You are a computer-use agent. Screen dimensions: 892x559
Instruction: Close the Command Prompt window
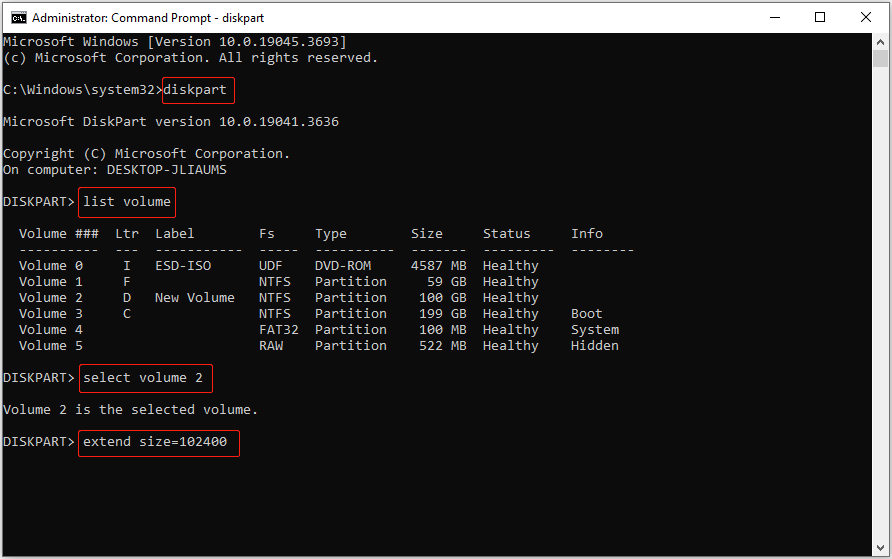tap(865, 17)
